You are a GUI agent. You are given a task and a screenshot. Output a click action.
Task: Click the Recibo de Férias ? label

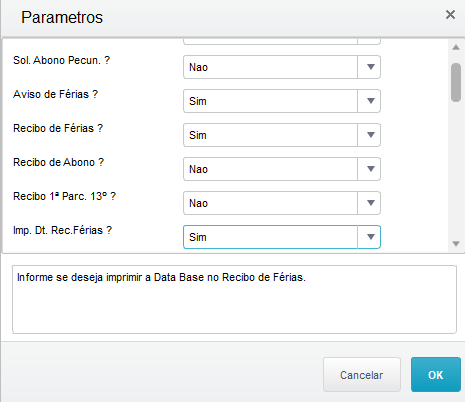(58, 128)
